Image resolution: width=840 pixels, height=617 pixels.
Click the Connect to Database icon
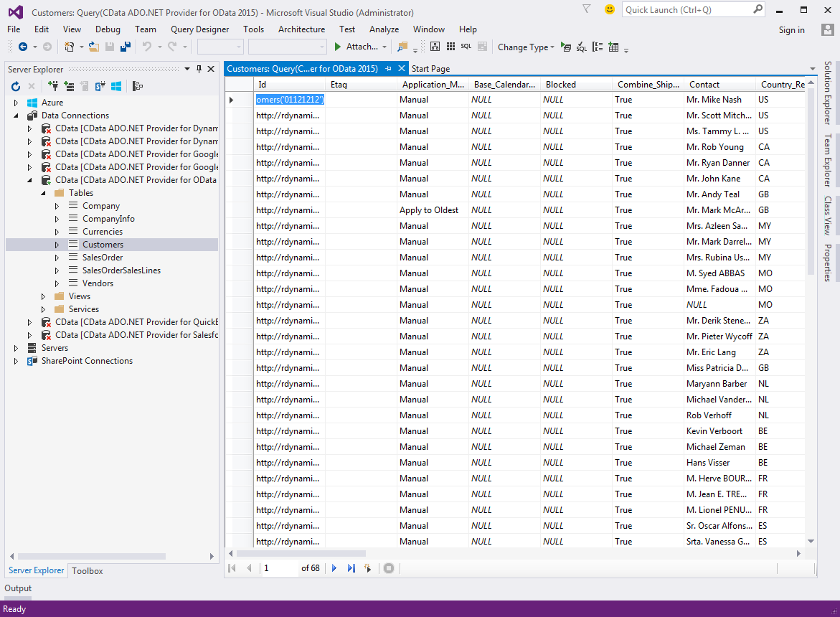click(x=53, y=86)
